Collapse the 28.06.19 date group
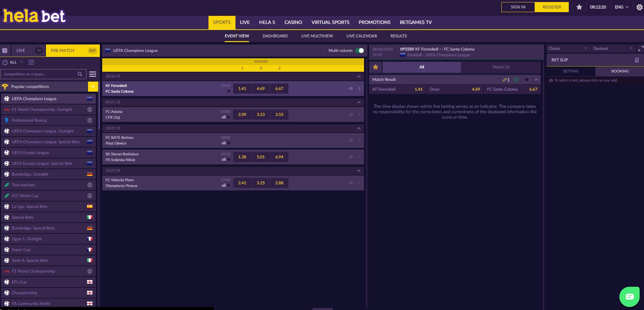Viewport: 644px width, 310px height. 359,76
